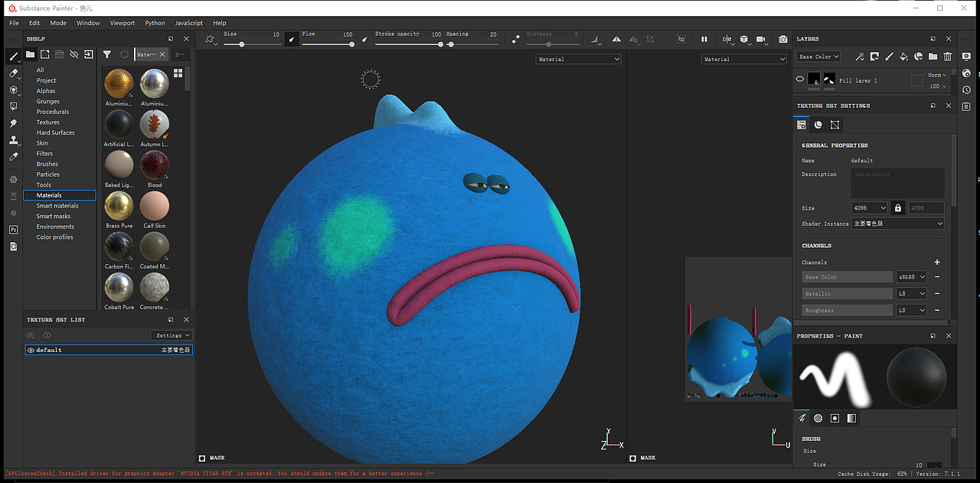Screen dimensions: 980x483
Task: Toggle size pen pressure icon after Size slider
Action: (292, 38)
